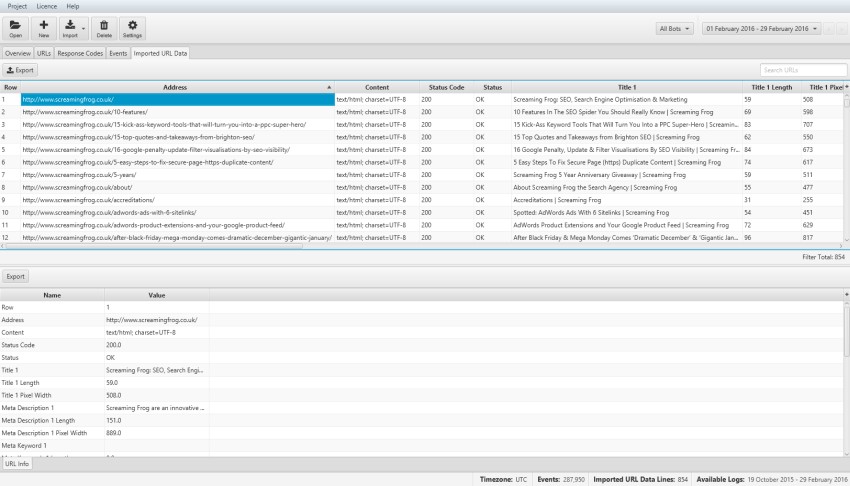The width and height of the screenshot is (850, 486).
Task: Sort by the Address column header
Action: pos(175,87)
